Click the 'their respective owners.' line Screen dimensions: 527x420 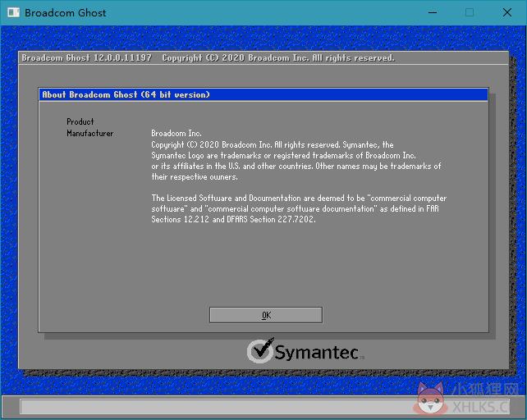(x=195, y=176)
